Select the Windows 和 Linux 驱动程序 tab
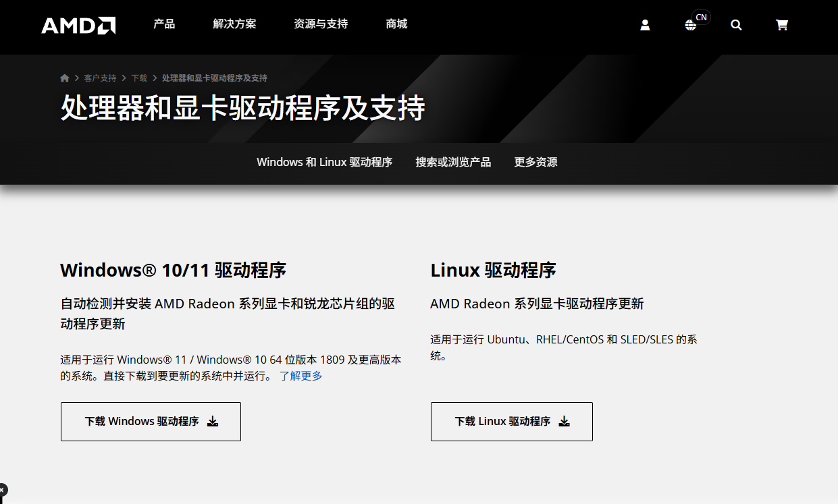This screenshot has height=504, width=838. (x=324, y=162)
